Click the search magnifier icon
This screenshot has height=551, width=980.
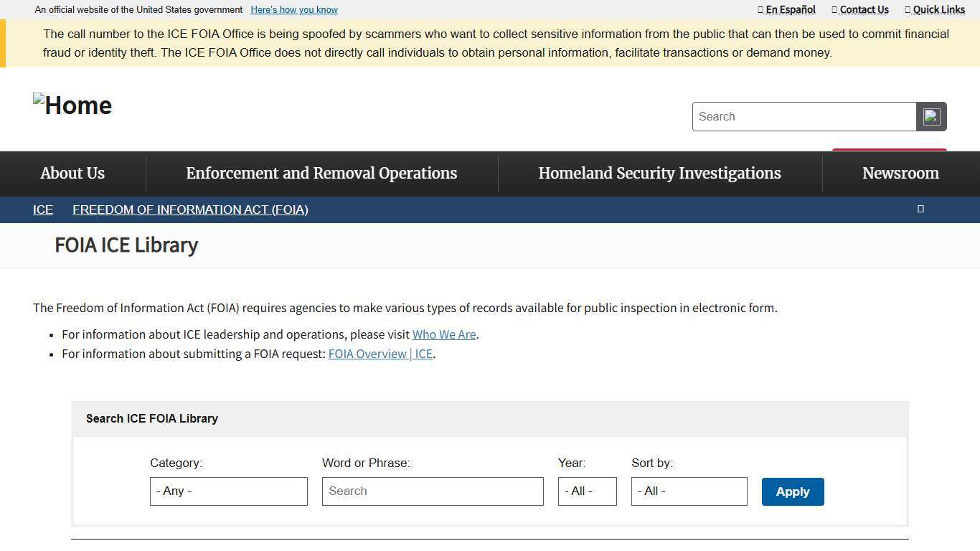(930, 116)
